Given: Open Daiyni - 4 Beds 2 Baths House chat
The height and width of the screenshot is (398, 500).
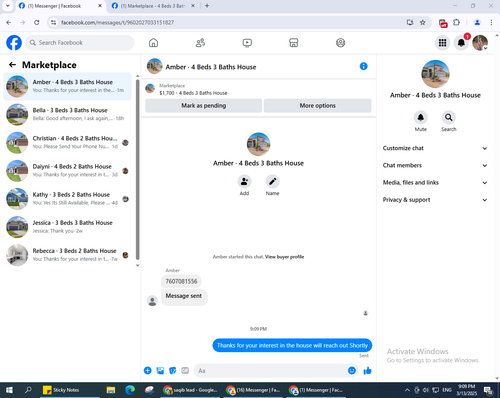Looking at the screenshot, I should click(x=67, y=171).
